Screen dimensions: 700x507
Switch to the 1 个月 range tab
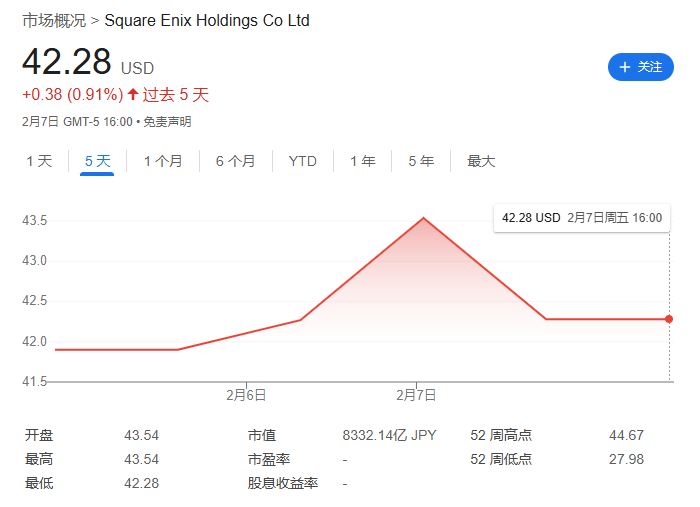click(x=163, y=161)
